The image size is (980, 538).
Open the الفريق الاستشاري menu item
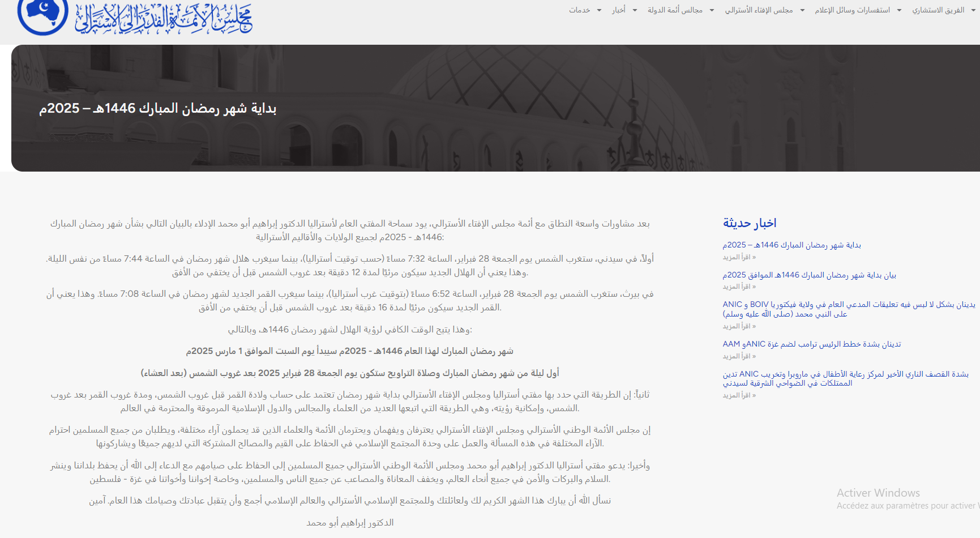tap(938, 10)
